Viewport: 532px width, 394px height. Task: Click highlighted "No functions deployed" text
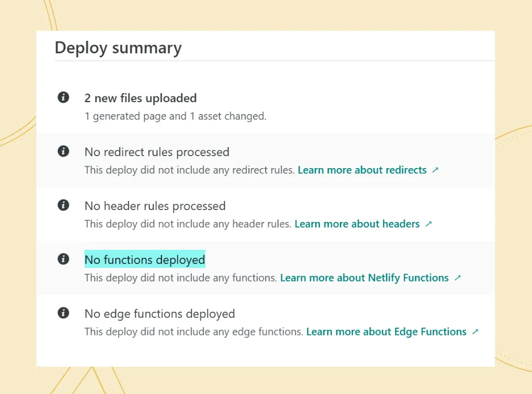click(x=144, y=260)
